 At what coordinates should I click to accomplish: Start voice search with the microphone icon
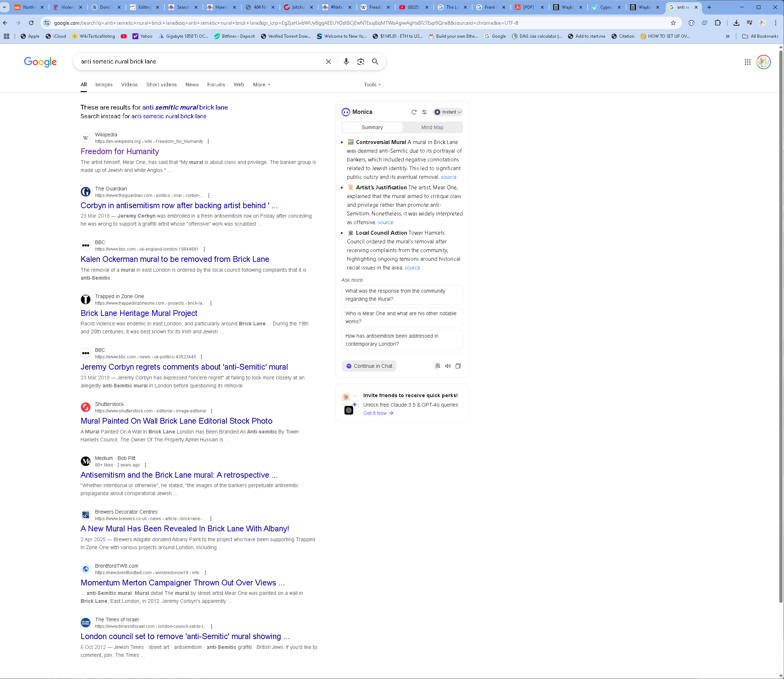pyautogui.click(x=346, y=62)
